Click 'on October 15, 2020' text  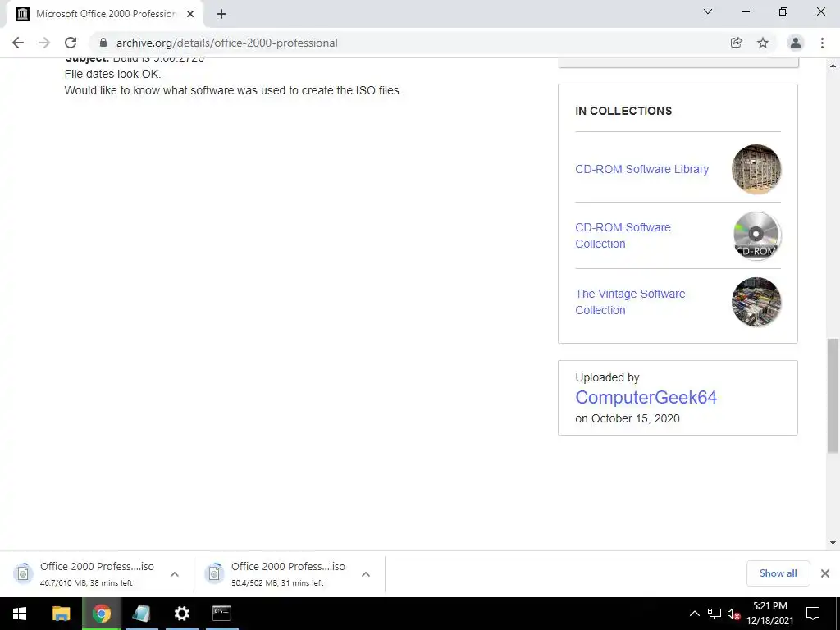628,418
